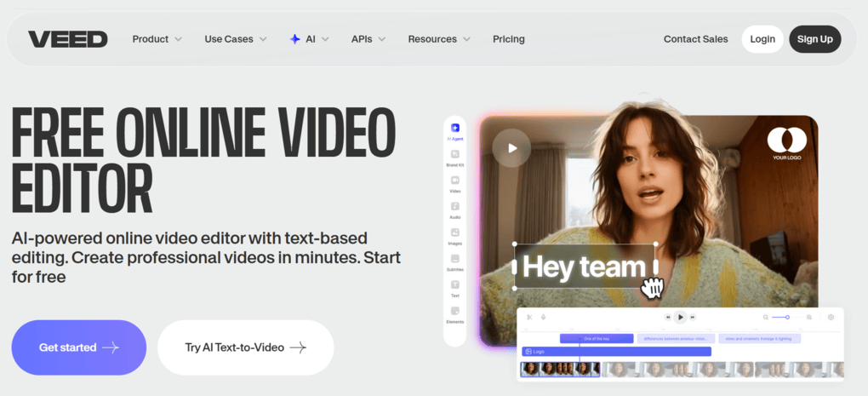Image resolution: width=868 pixels, height=396 pixels.
Task: Click the Contact Sales link
Action: point(696,39)
